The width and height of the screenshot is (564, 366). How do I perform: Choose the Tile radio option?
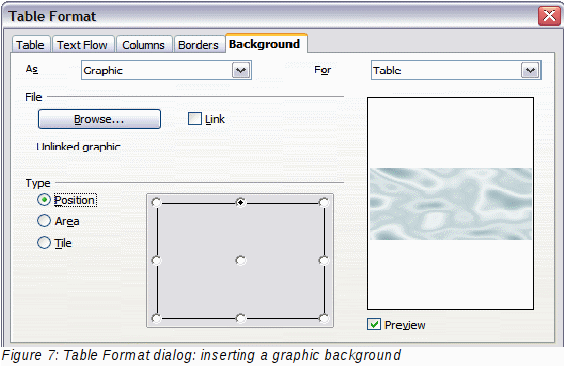point(44,242)
